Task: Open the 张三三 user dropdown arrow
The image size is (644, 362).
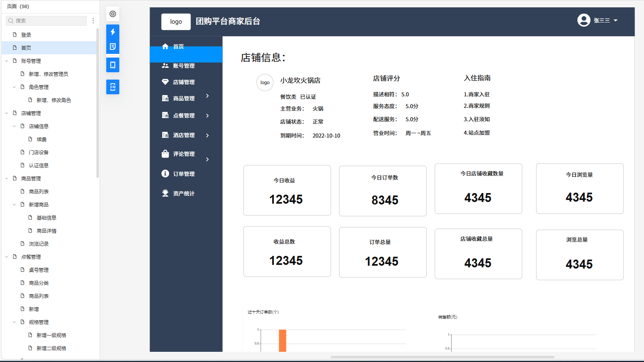Action: (616, 20)
